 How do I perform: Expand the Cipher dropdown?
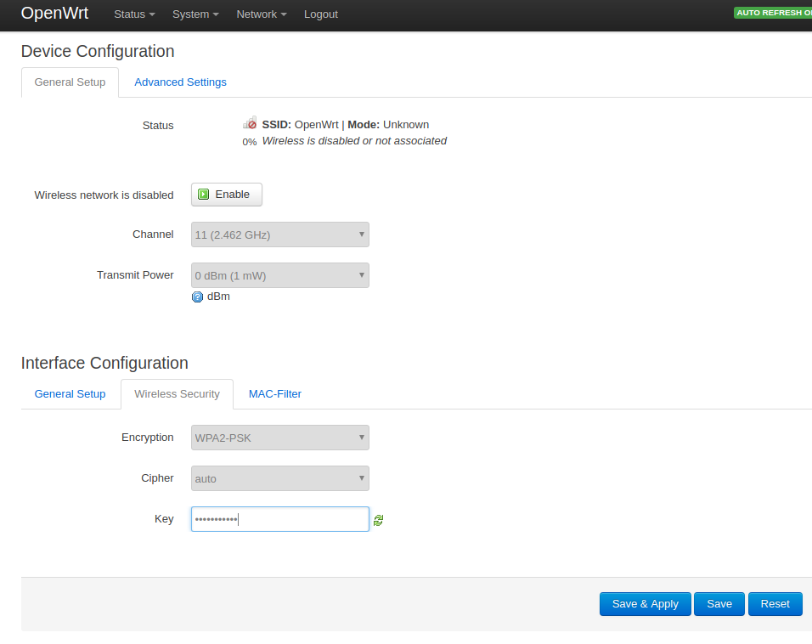(x=279, y=478)
